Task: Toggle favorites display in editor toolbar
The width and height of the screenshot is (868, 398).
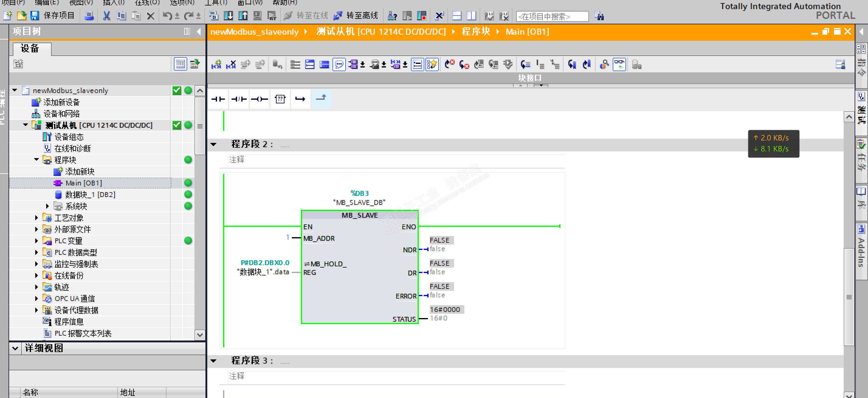Action: [x=432, y=64]
